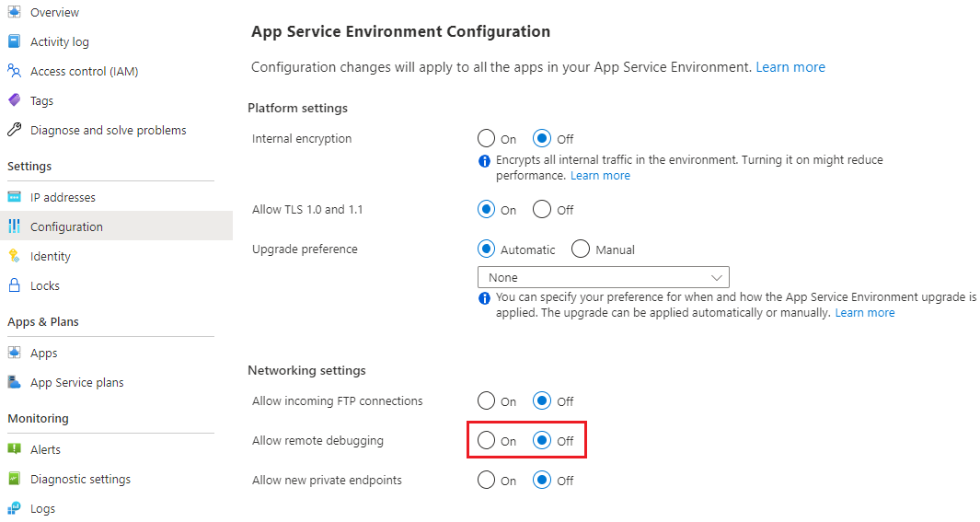The height and width of the screenshot is (522, 980).
Task: Enable Allow remote debugging
Action: tap(487, 441)
